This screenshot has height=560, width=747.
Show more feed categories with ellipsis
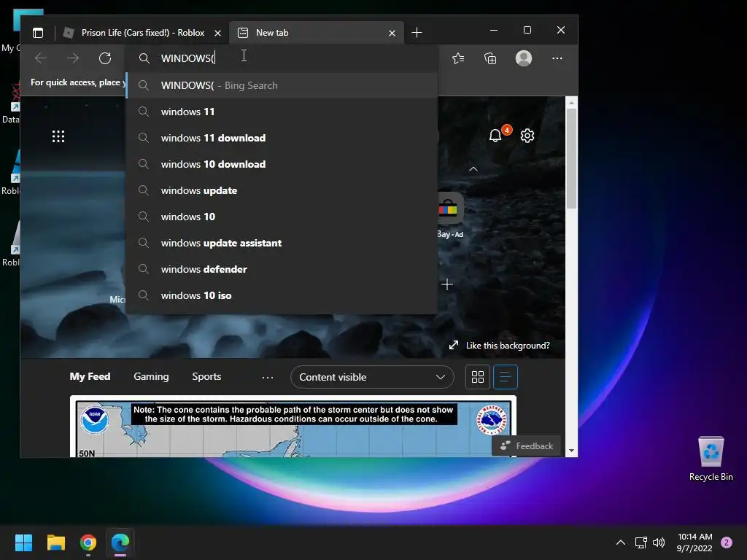click(x=268, y=377)
